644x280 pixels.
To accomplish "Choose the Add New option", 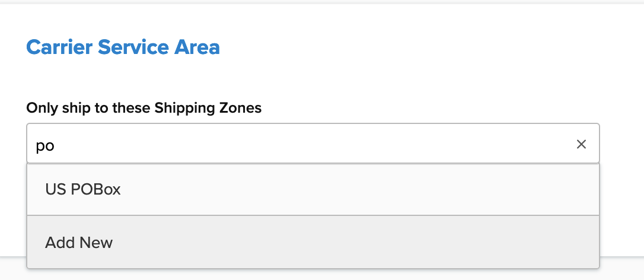I will tap(79, 243).
